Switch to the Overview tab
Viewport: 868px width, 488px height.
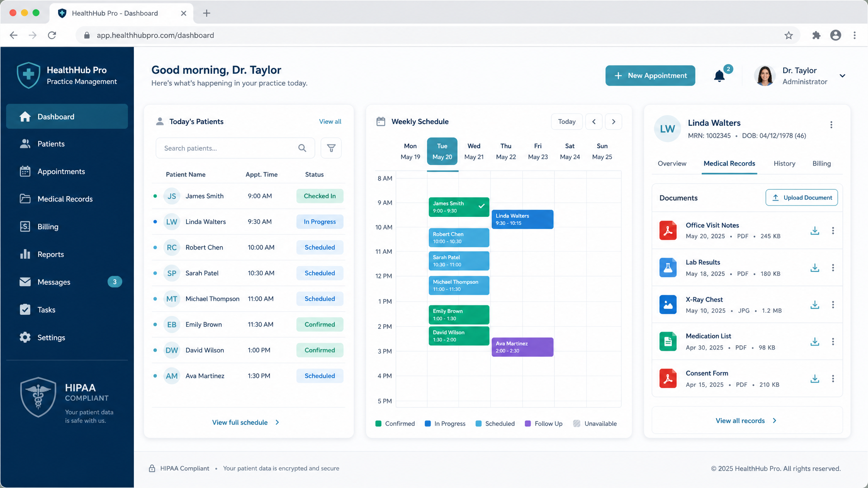pos(672,164)
